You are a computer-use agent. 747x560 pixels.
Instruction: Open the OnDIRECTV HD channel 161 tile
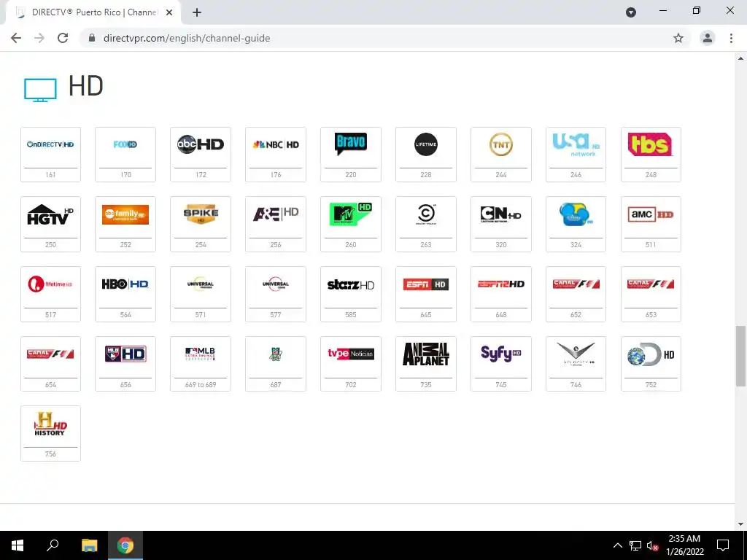(x=50, y=155)
